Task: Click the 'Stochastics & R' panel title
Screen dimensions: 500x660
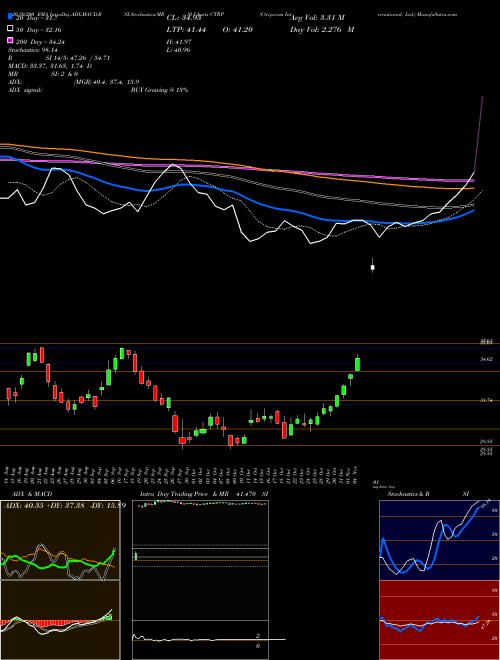Action: tap(408, 494)
